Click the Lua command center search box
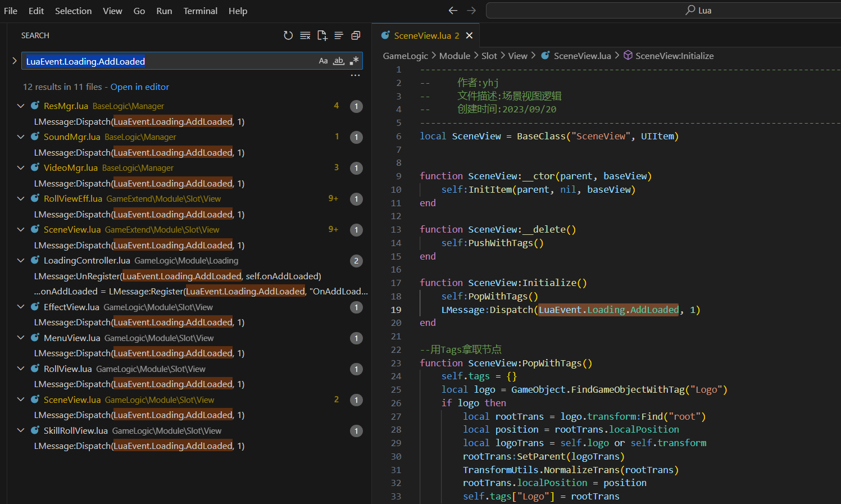This screenshot has width=841, height=504. (x=663, y=10)
